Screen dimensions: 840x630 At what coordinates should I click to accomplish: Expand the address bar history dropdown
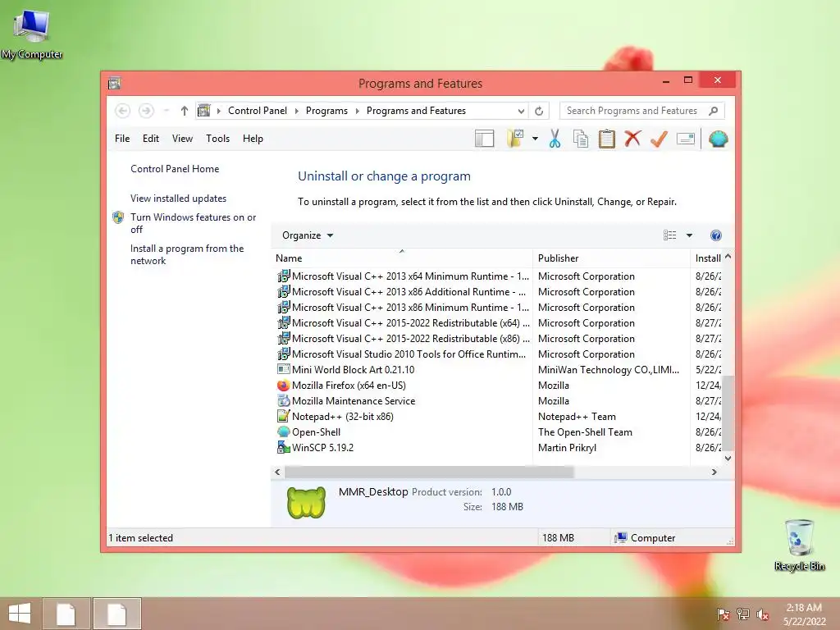(521, 111)
